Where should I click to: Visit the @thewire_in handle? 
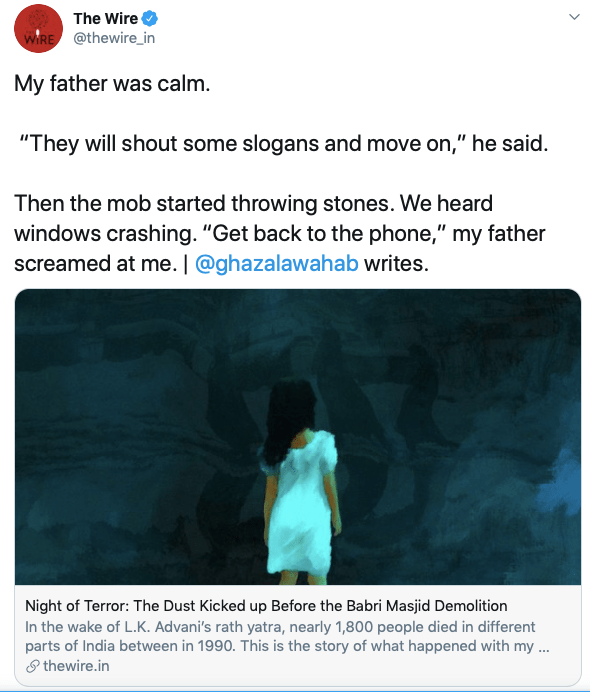coord(114,38)
